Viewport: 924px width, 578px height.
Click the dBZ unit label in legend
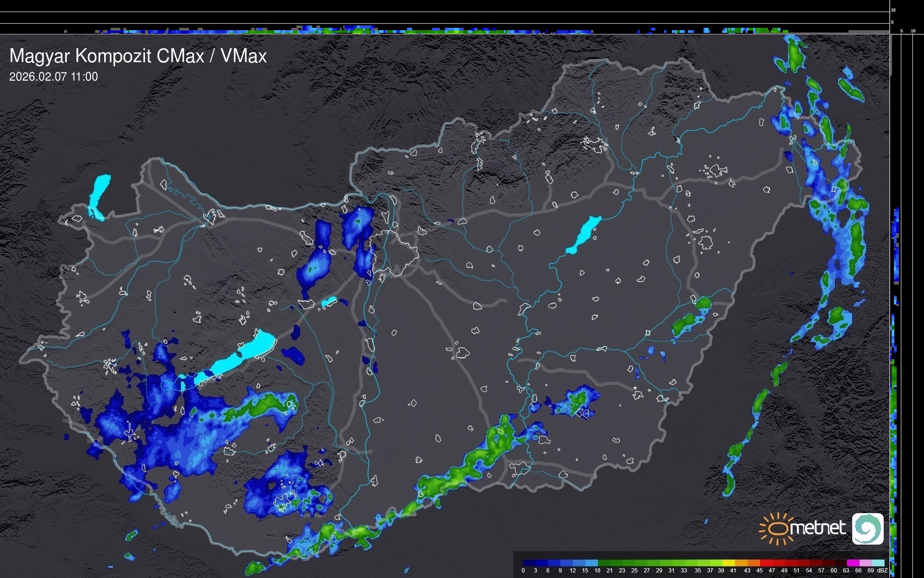click(882, 571)
